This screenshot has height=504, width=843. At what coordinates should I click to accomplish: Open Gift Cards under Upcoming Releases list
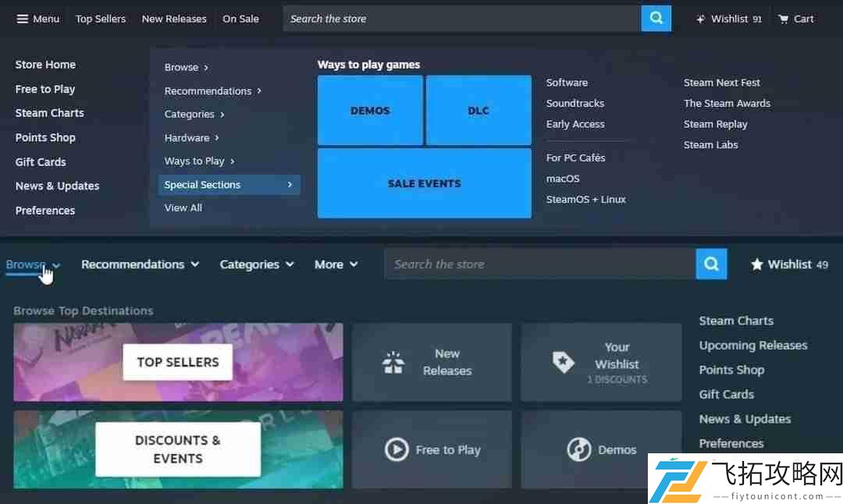[x=727, y=395]
